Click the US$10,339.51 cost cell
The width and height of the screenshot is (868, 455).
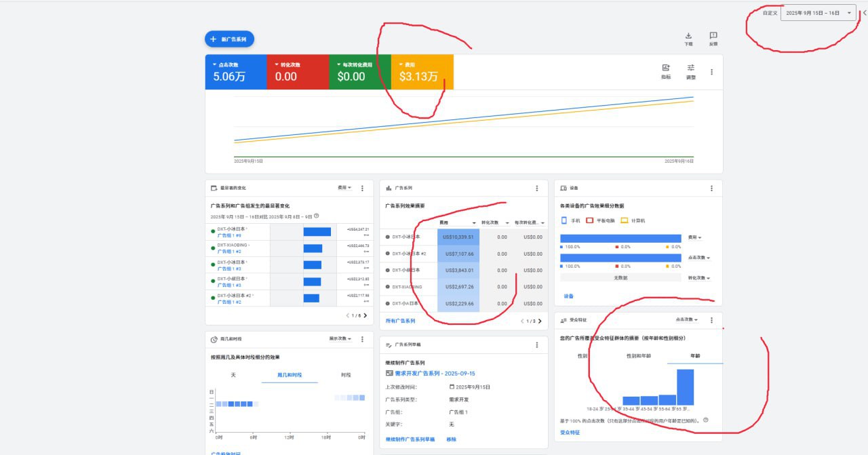[x=458, y=237]
